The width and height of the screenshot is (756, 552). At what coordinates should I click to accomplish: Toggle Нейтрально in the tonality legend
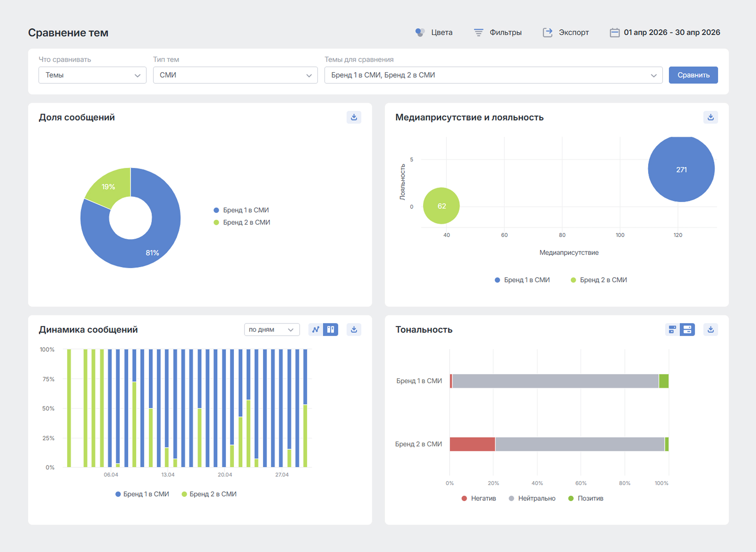tap(532, 498)
